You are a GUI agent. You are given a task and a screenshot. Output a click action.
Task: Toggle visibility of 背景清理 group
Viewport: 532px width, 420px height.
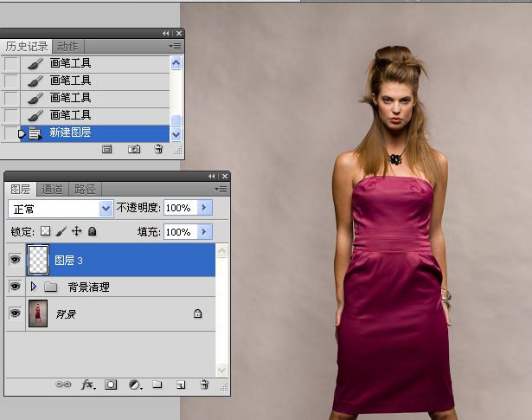click(x=15, y=287)
